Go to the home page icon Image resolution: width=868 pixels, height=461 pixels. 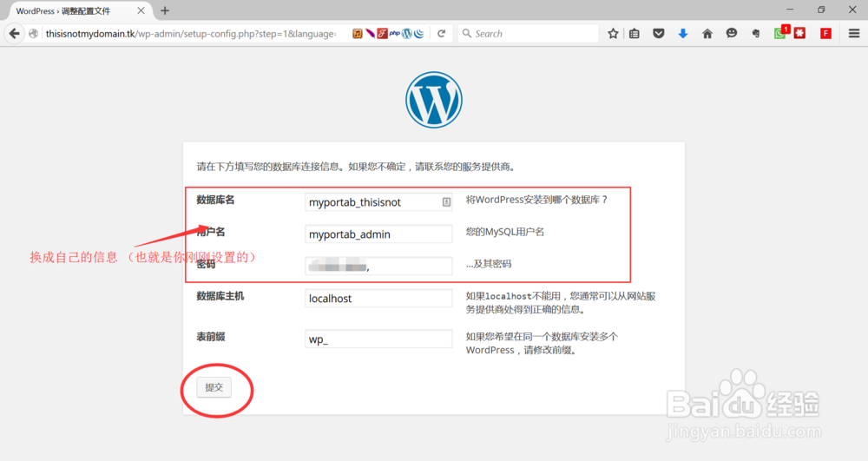click(x=707, y=34)
